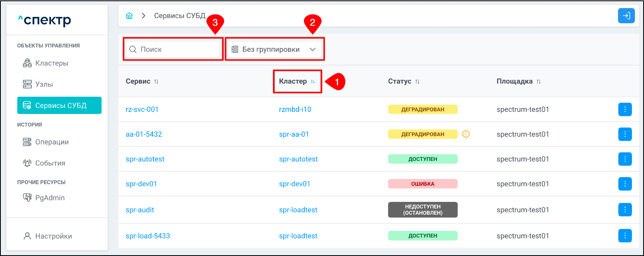This screenshot has height=256, width=644.
Task: Go to Операции in the sidebar
Action: (51, 142)
